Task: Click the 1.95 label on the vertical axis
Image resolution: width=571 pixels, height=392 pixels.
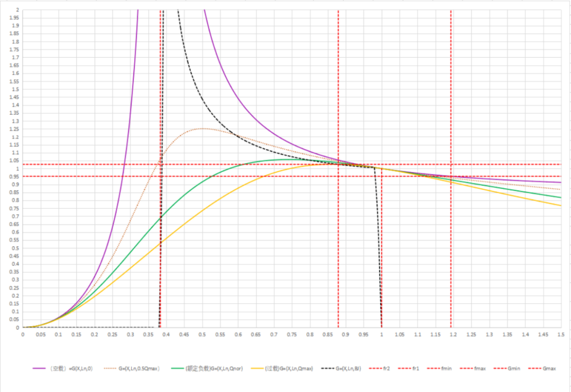Action: [x=15, y=18]
